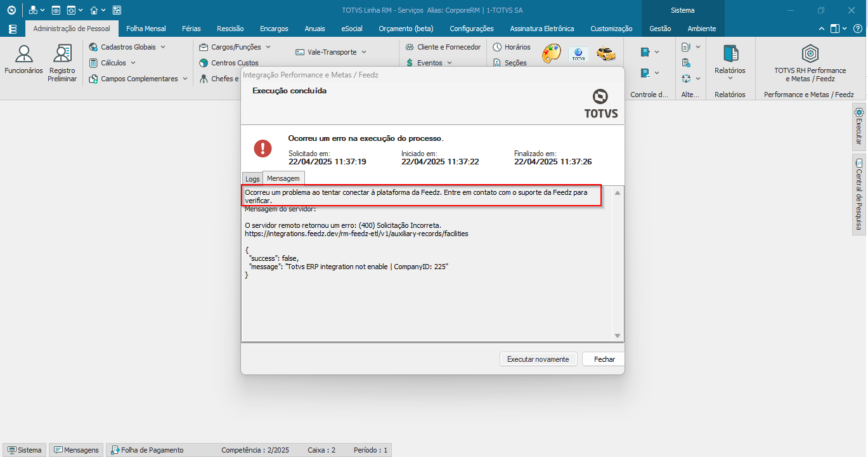Open Seções in the ribbon
This screenshot has height=457, width=868.
pyautogui.click(x=510, y=63)
